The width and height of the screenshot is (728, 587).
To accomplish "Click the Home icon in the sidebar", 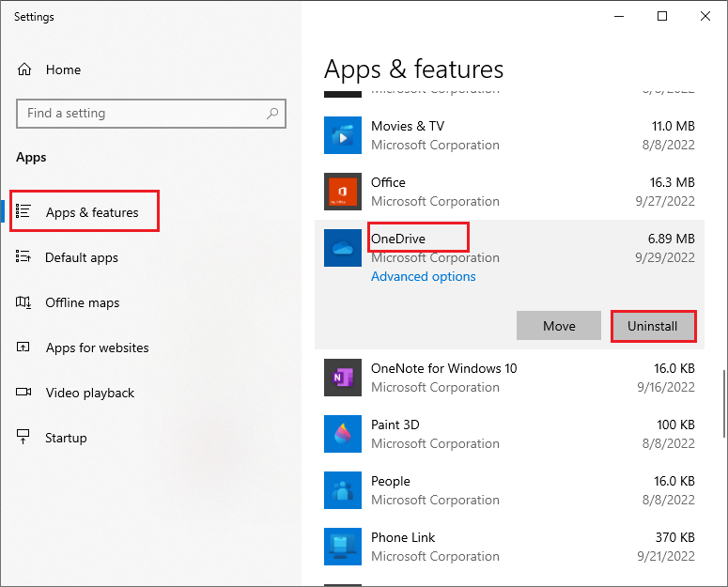I will tap(24, 70).
